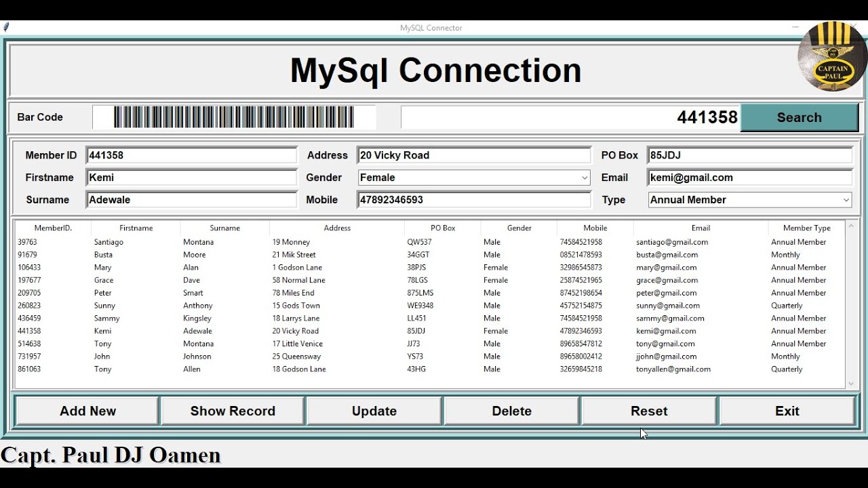868x488 pixels.
Task: Click the Monthly type in Busta's row
Action: point(785,255)
